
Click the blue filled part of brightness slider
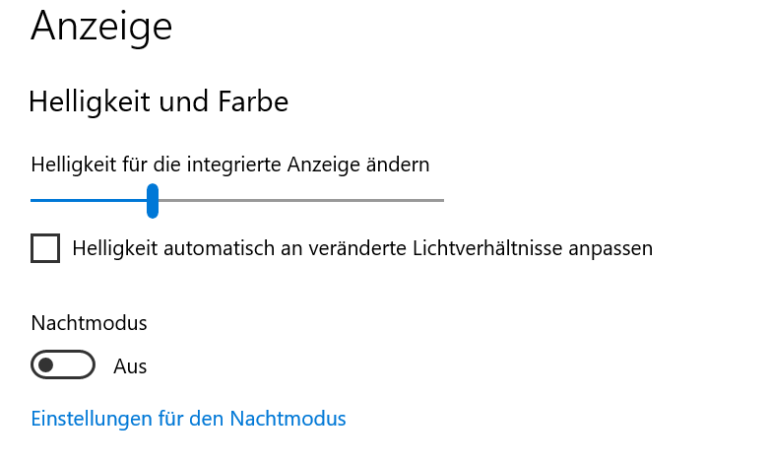tap(88, 200)
